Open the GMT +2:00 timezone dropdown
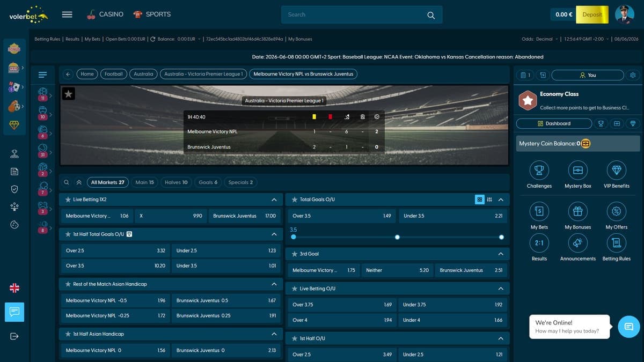644x362 pixels. tap(587, 39)
